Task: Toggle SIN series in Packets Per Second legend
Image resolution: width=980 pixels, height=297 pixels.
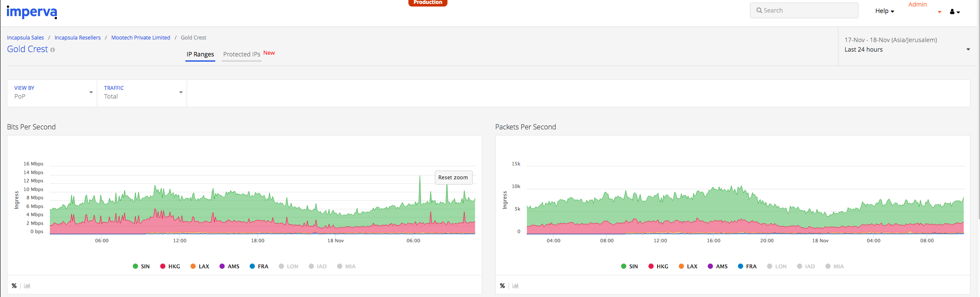Action: pyautogui.click(x=629, y=266)
